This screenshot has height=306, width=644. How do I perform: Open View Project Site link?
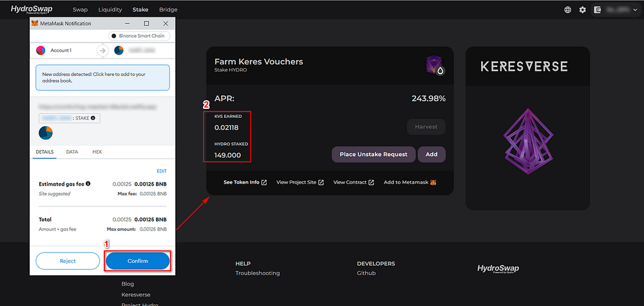300,182
